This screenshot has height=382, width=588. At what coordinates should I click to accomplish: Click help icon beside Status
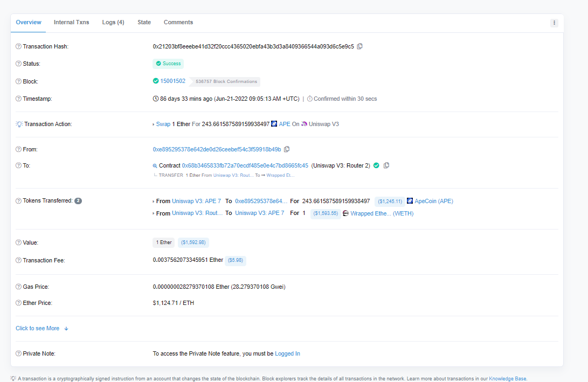18,64
